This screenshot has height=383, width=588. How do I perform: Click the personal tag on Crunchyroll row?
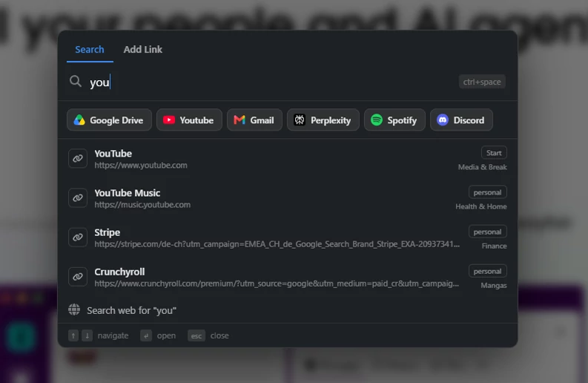coord(487,271)
